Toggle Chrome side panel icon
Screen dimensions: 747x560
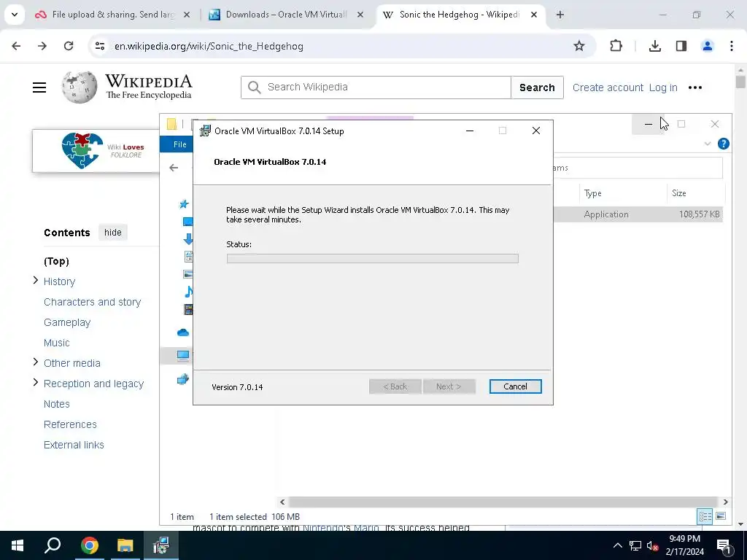(681, 46)
